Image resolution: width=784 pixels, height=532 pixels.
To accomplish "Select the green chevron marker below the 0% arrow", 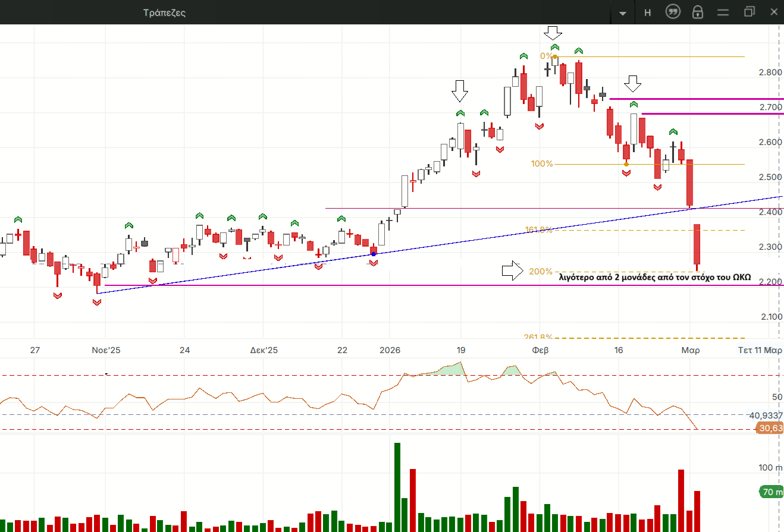I will click(x=555, y=47).
